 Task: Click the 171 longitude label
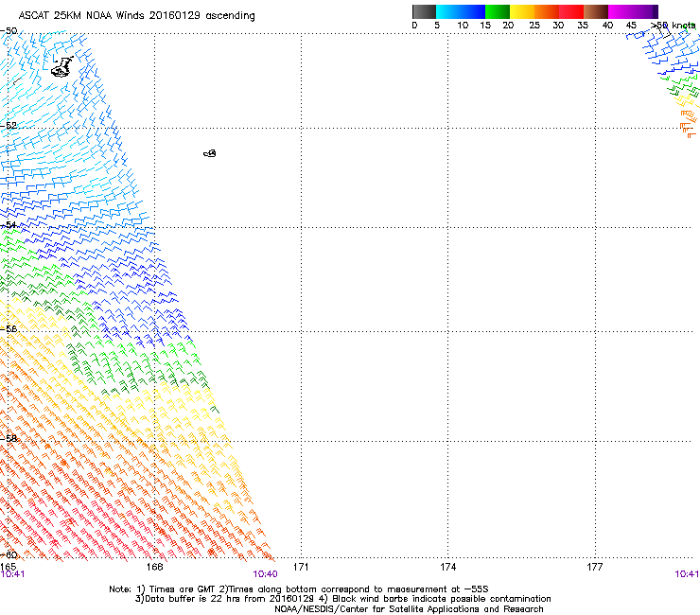click(301, 567)
